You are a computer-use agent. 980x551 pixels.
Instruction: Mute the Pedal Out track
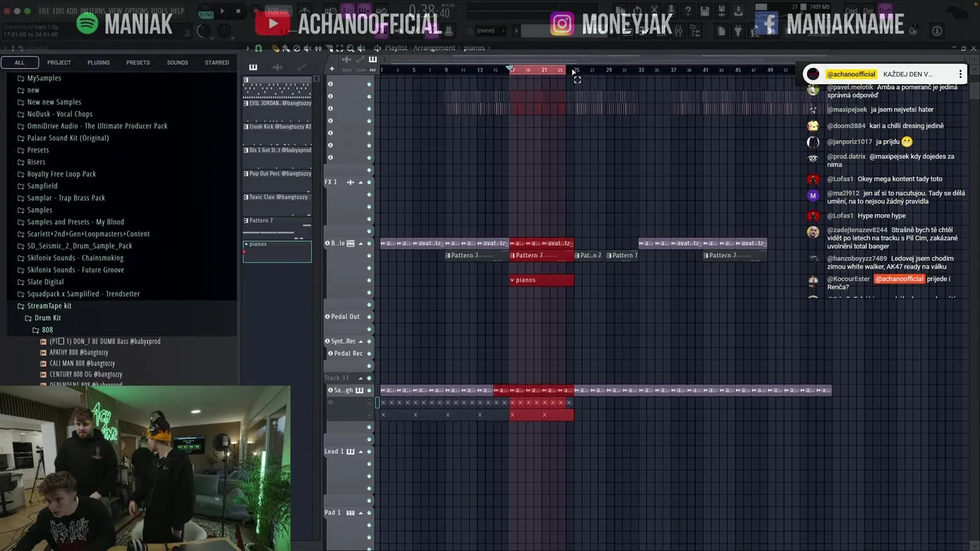[x=369, y=317]
